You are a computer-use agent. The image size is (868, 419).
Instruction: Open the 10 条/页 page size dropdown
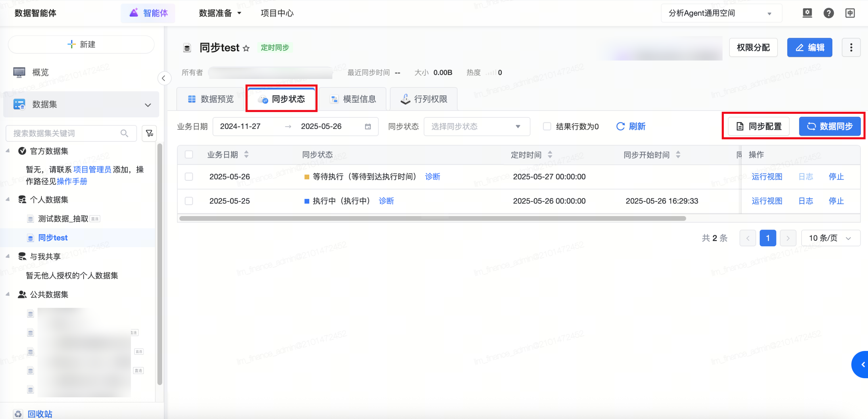[x=830, y=238]
